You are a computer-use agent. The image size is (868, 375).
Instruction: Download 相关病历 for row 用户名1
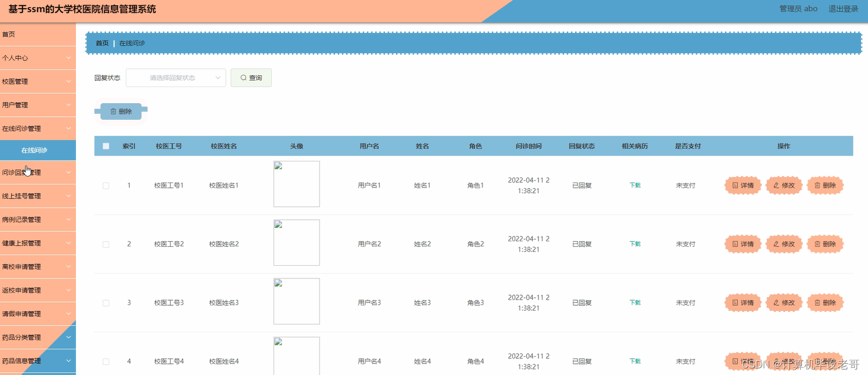click(634, 185)
